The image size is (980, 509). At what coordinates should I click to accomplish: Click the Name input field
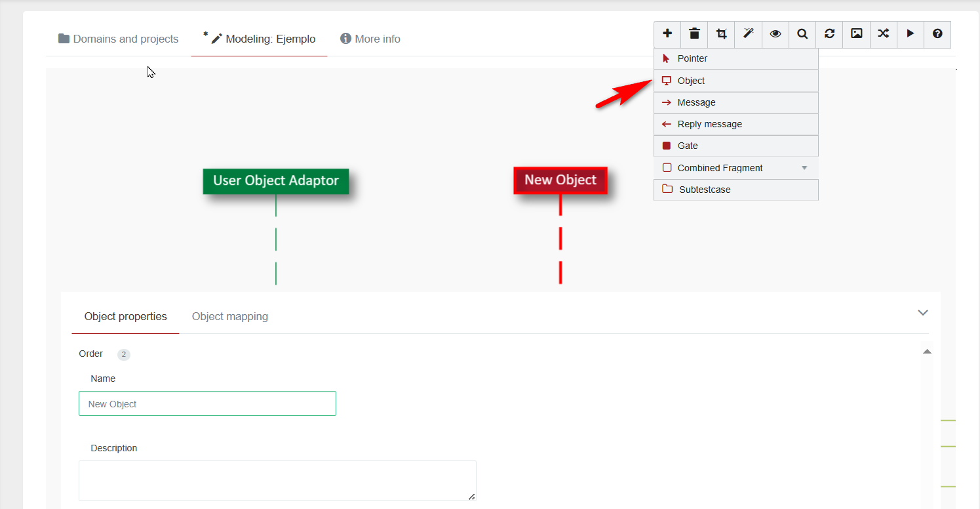pos(207,404)
